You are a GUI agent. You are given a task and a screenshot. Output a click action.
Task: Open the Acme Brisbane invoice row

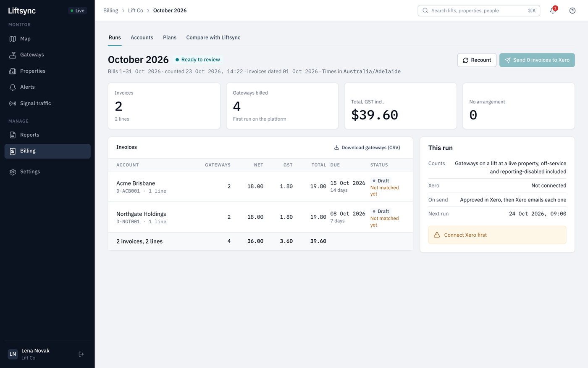[260, 186]
